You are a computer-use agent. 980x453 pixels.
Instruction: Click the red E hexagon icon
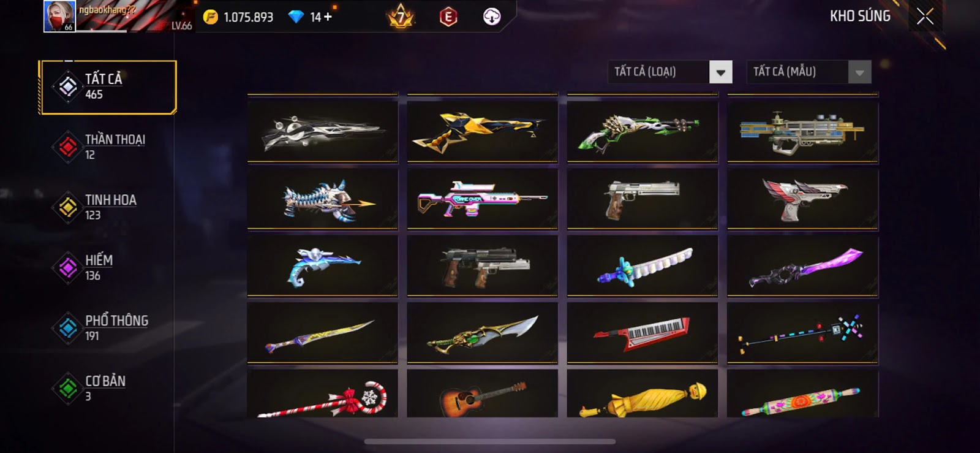(x=448, y=17)
